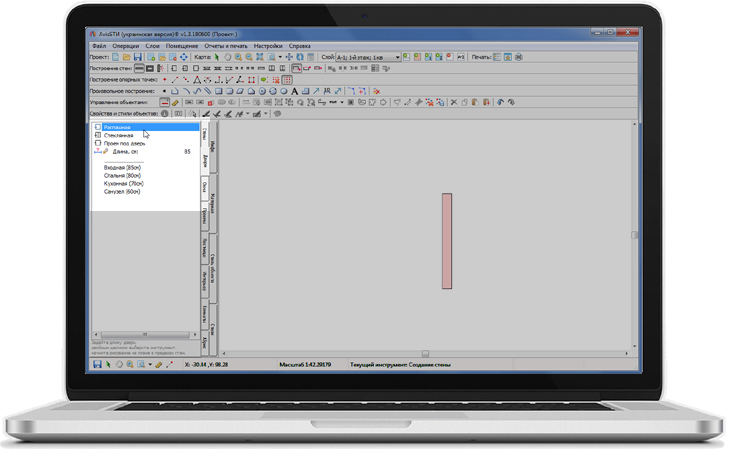Click the side panel horizontal scrollbar
Image resolution: width=732 pixels, height=450 pixels.
pos(143,334)
